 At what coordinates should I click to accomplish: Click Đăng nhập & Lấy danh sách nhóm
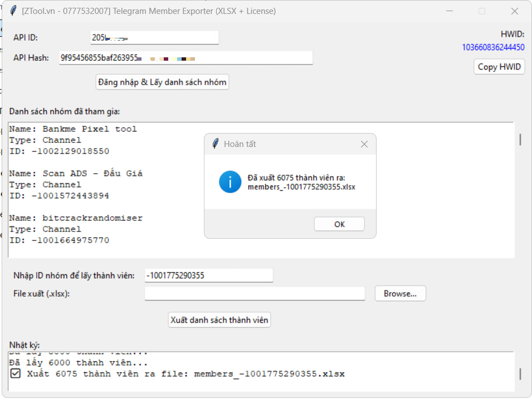point(162,82)
